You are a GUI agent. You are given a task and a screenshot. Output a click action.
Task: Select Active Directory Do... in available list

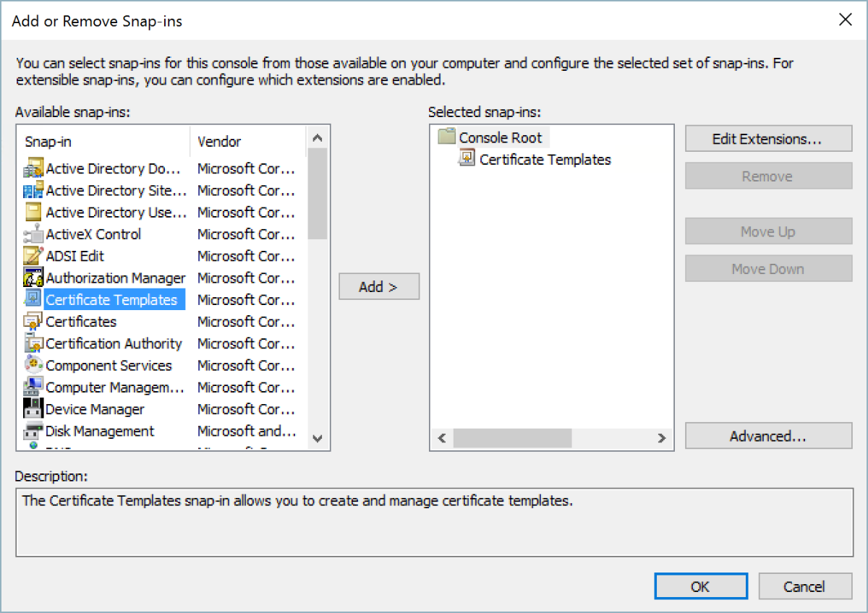click(x=113, y=169)
